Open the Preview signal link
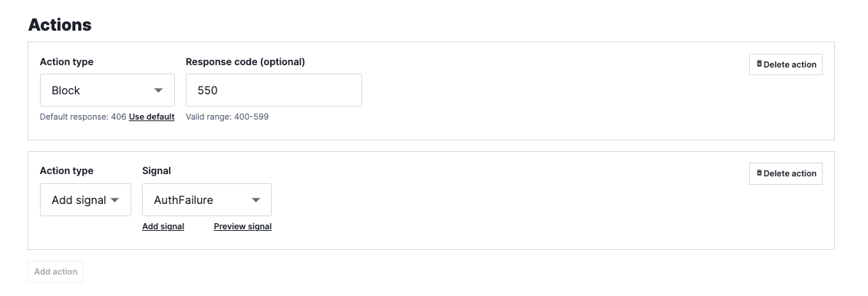The width and height of the screenshot is (868, 296). [243, 226]
